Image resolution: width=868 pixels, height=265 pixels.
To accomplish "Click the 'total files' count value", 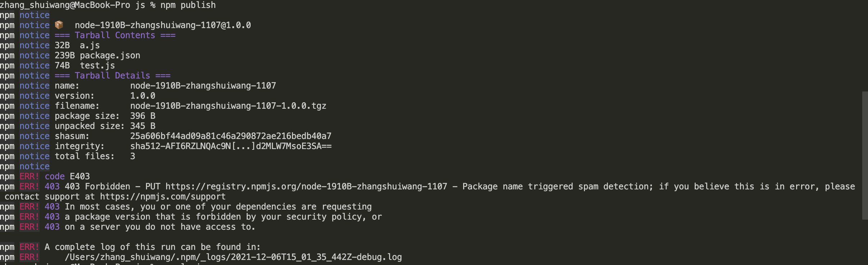I will (133, 156).
